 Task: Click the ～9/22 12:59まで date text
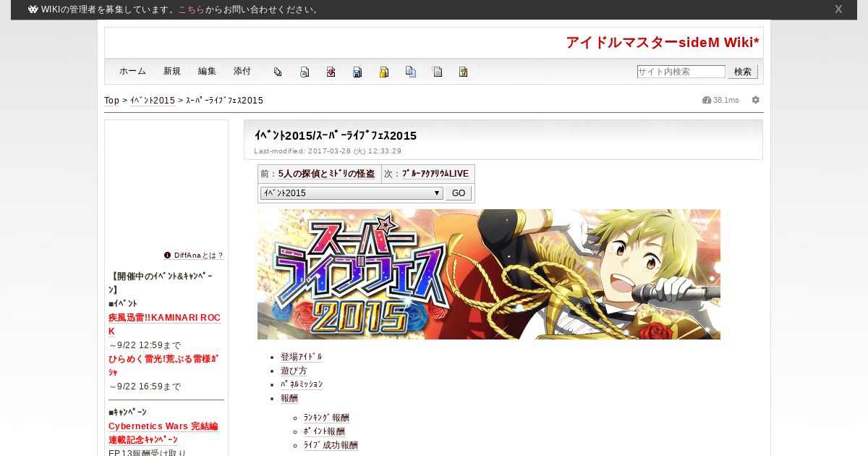(x=145, y=345)
